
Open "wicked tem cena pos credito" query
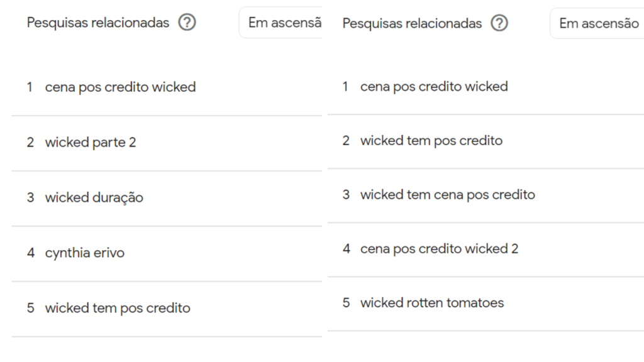pyautogui.click(x=447, y=195)
